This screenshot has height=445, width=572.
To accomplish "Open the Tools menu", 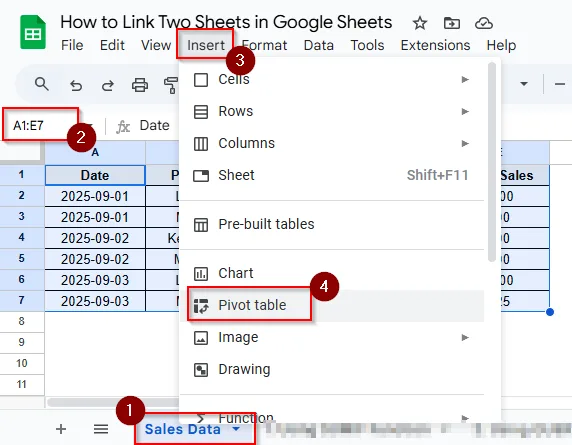I will pyautogui.click(x=367, y=45).
